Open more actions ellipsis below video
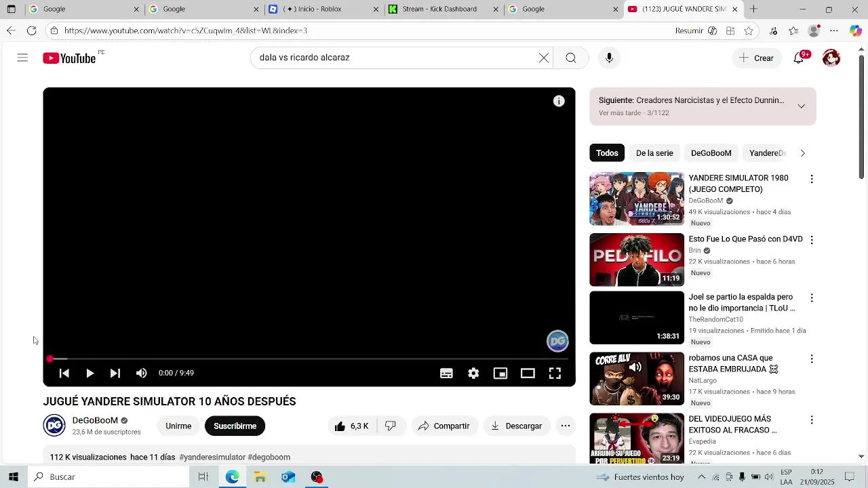 566,426
